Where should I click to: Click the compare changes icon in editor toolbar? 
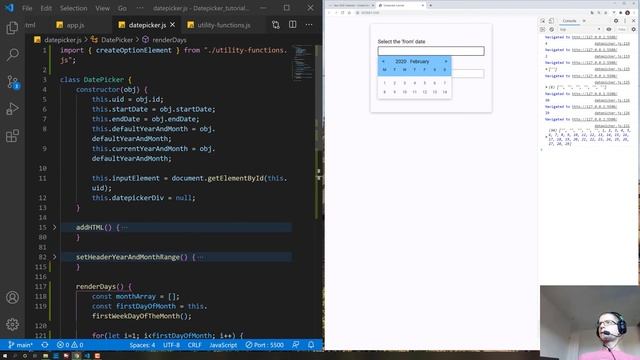[276, 25]
